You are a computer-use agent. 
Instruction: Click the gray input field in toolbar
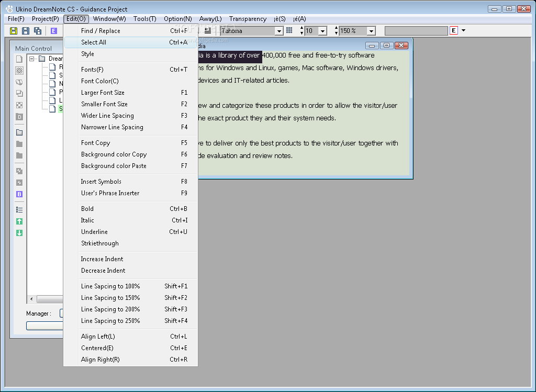pos(416,31)
